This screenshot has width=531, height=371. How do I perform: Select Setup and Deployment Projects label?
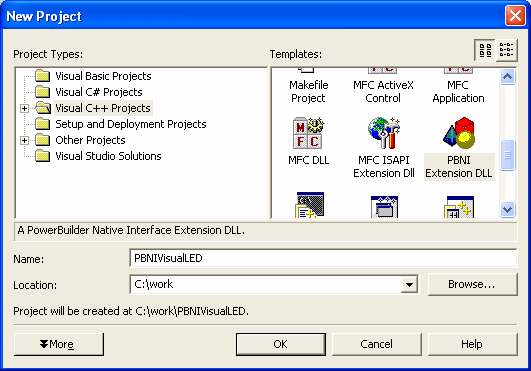click(x=131, y=124)
